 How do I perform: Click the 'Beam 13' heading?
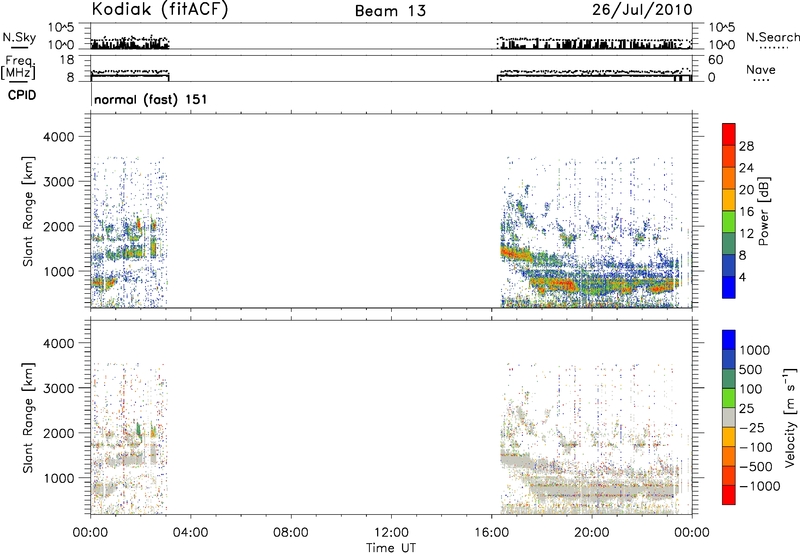click(390, 11)
